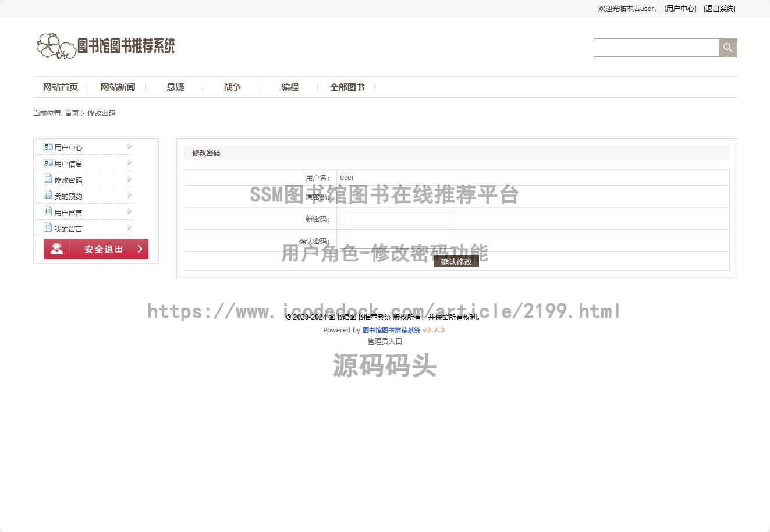Open 用户留言 in the sidebar menu
The image size is (770, 532).
click(68, 213)
